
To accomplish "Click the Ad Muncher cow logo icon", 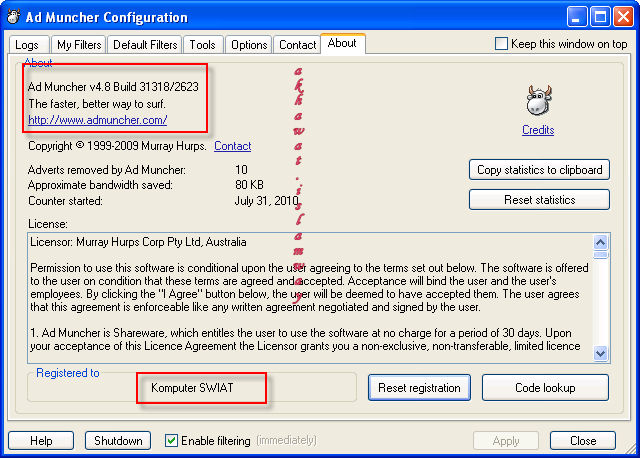I will click(x=539, y=100).
